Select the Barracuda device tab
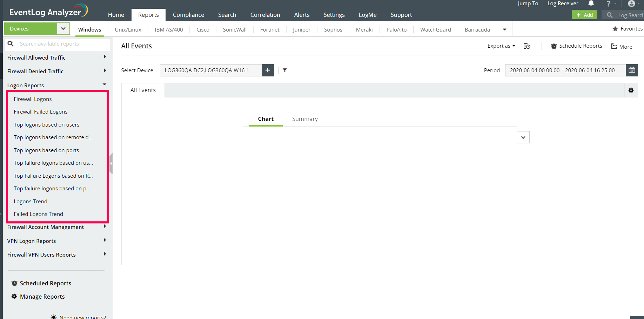This screenshot has width=644, height=319. pyautogui.click(x=477, y=30)
